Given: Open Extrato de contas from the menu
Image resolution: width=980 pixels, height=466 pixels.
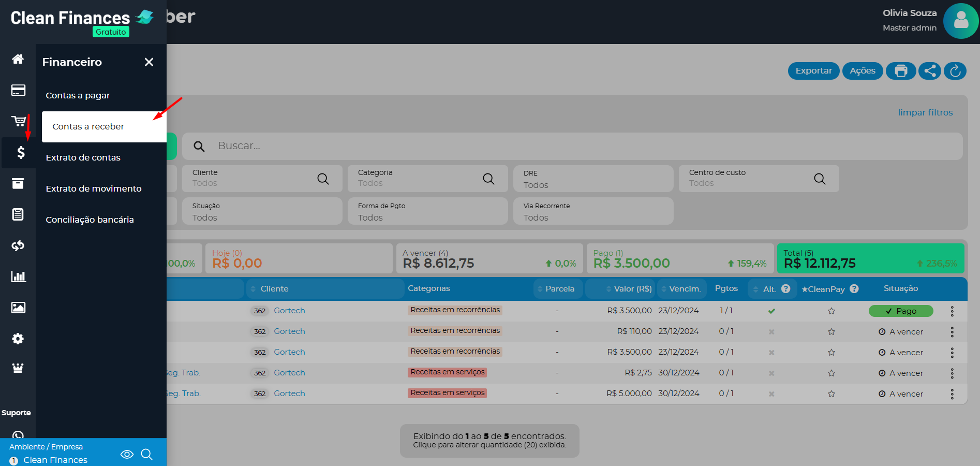Looking at the screenshot, I should [83, 157].
